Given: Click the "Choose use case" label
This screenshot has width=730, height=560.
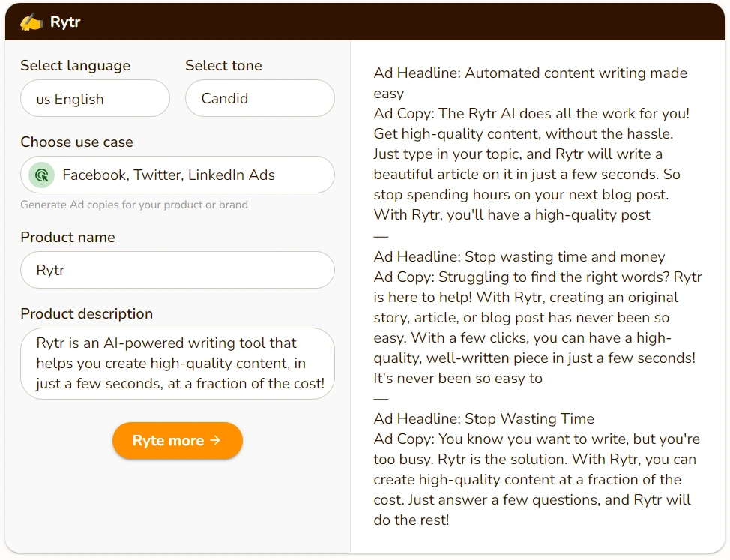Looking at the screenshot, I should coord(76,142).
